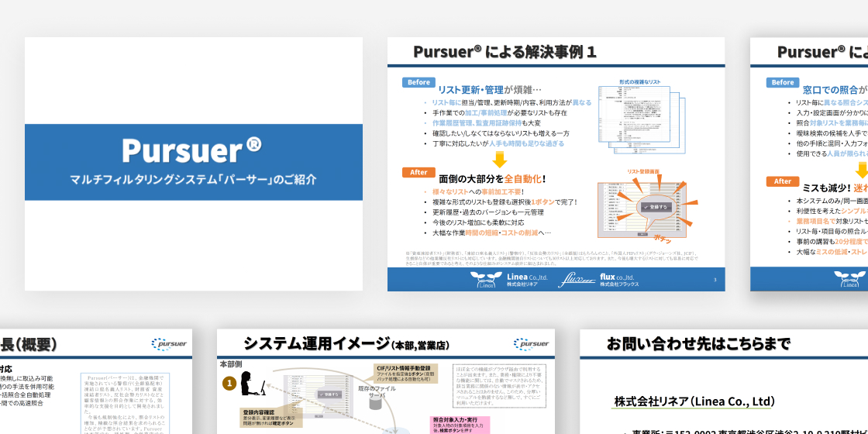Click the numbered circle 1 under 本部側
The height and width of the screenshot is (434, 868).
point(229,383)
